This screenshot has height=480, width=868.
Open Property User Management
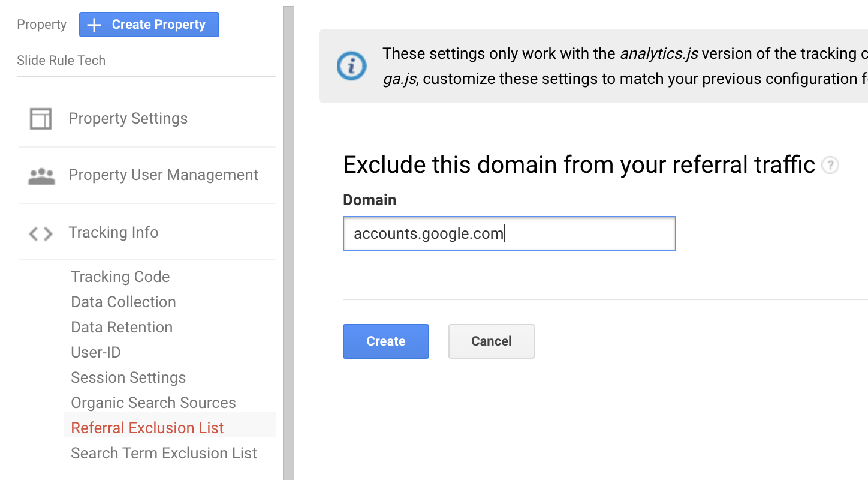click(x=163, y=175)
